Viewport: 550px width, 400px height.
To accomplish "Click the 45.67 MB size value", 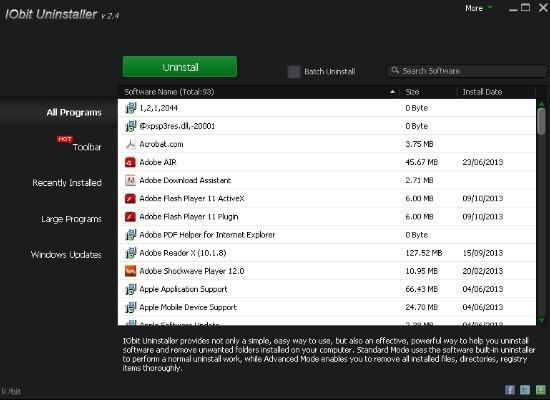I will pyautogui.click(x=422, y=162).
